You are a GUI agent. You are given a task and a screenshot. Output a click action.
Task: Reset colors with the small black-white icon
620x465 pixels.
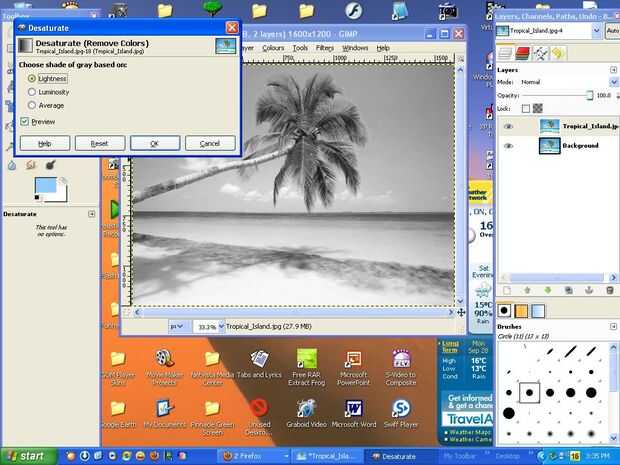click(x=37, y=197)
